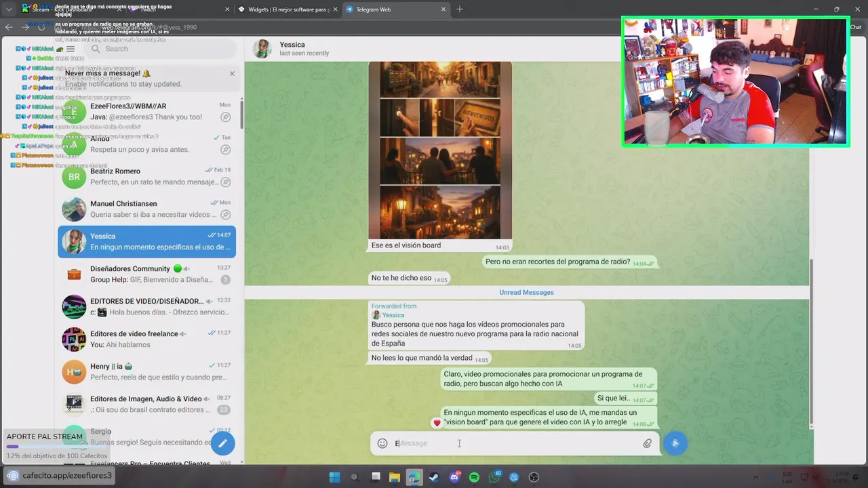Select the Yessica chat in the list
The image size is (868, 488).
146,241
